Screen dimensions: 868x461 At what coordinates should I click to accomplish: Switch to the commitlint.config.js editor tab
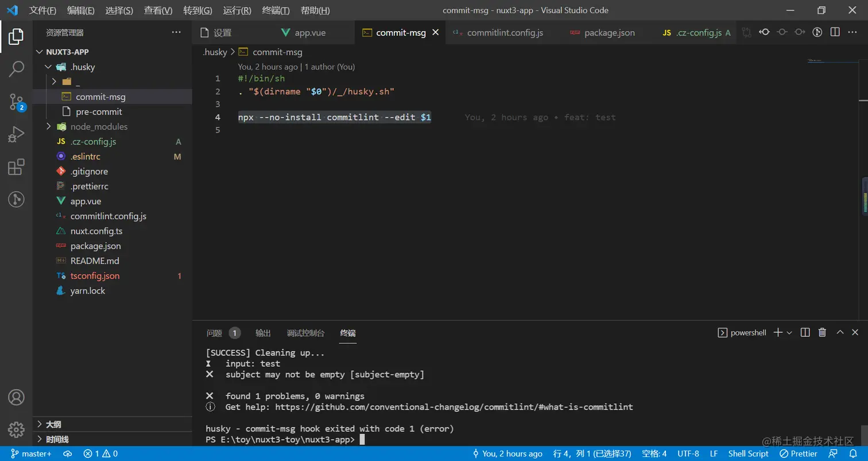tap(505, 33)
